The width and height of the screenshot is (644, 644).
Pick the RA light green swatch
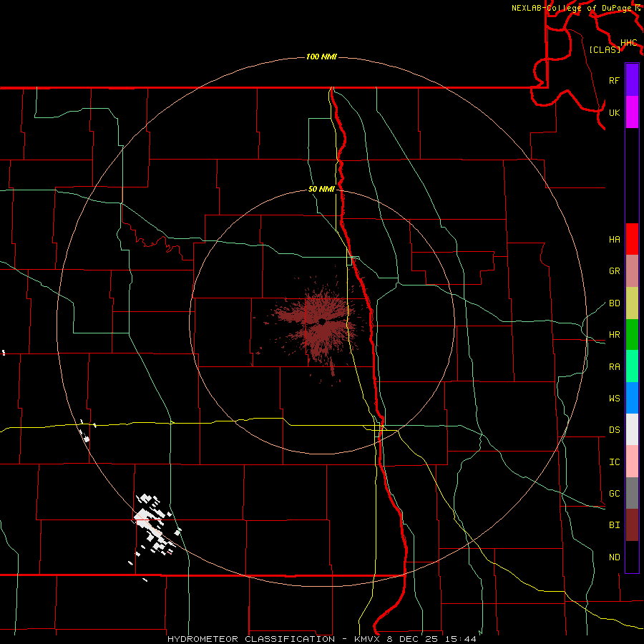(632, 366)
